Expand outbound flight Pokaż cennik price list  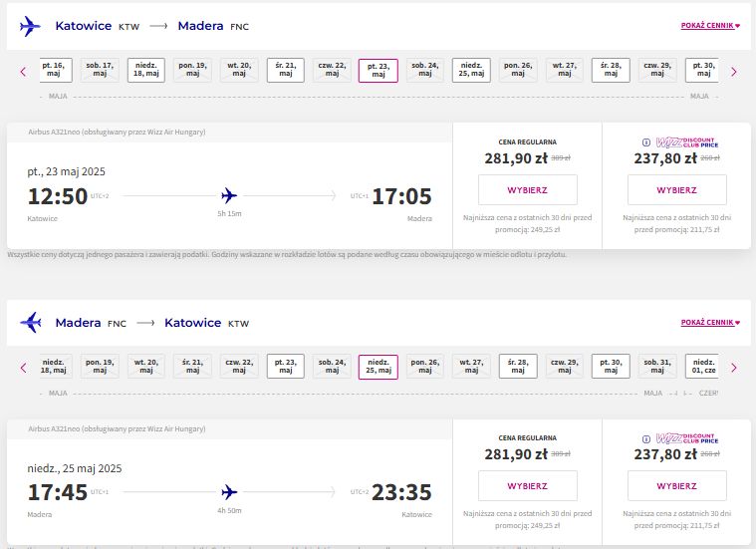point(710,25)
